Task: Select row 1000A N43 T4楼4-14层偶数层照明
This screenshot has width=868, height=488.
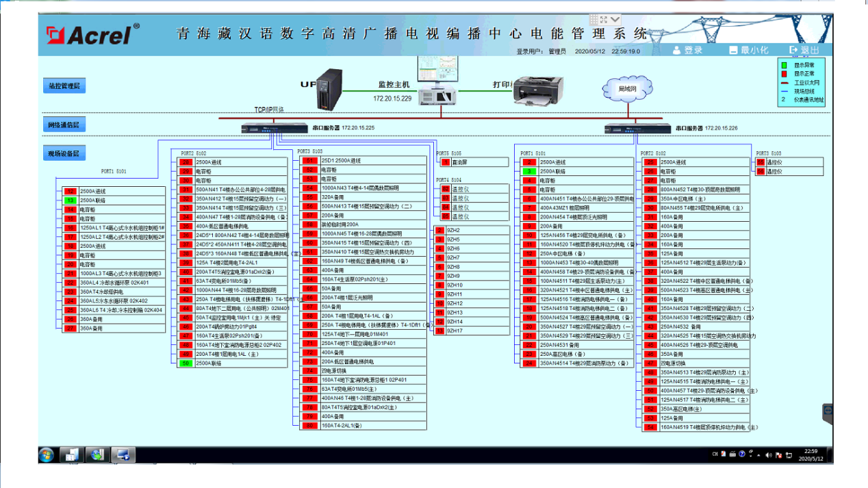Action: pyautogui.click(x=364, y=188)
